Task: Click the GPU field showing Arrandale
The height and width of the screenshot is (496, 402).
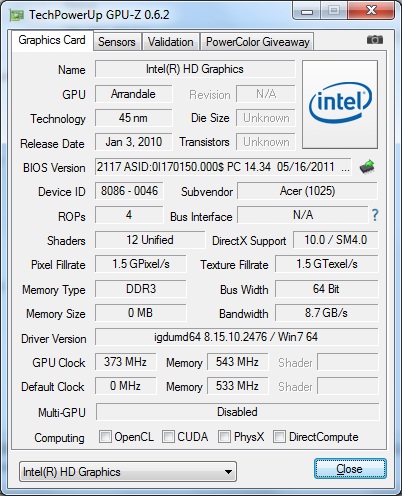Action: [133, 94]
